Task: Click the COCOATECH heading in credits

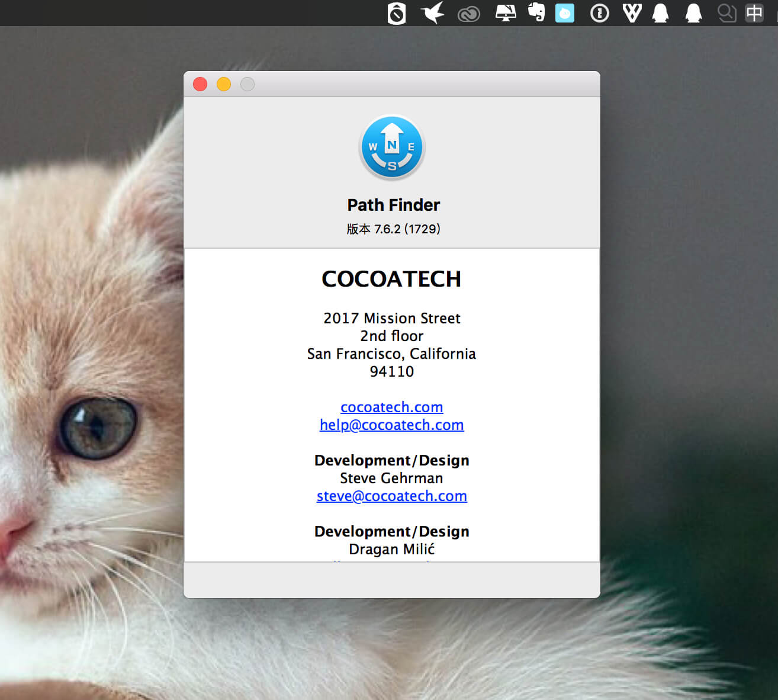Action: pyautogui.click(x=391, y=279)
